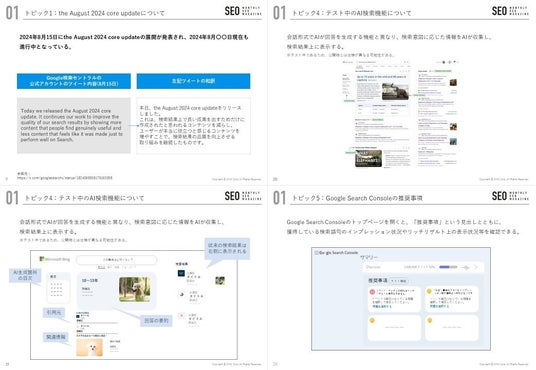
Task: Click the yellow bulb icon in bottom-left recommendation card
Action: point(372,320)
